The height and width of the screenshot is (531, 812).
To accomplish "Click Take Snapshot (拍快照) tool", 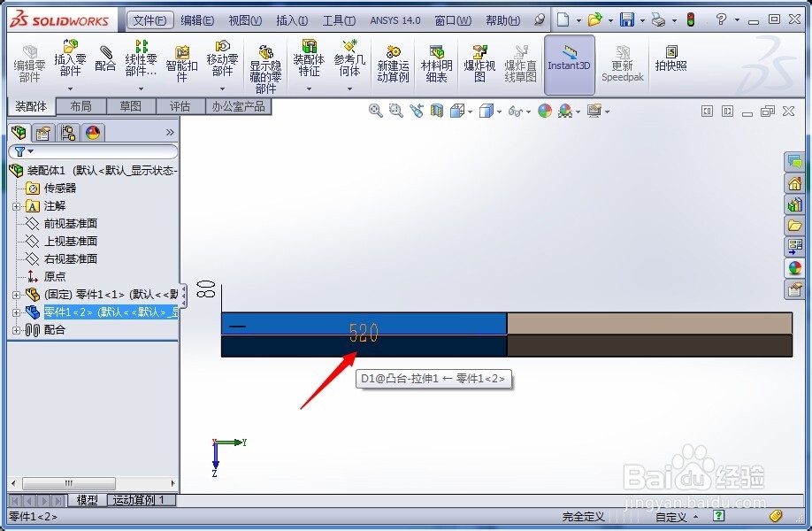I will click(x=671, y=58).
